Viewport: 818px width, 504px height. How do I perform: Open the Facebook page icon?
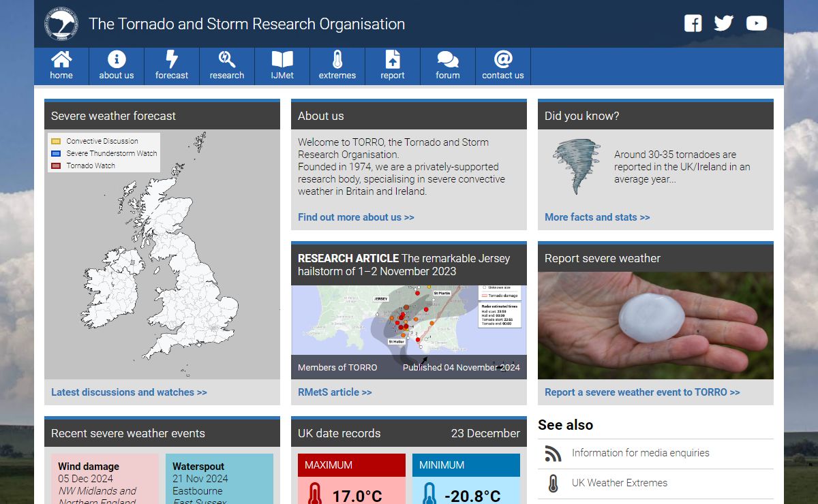[x=693, y=23]
